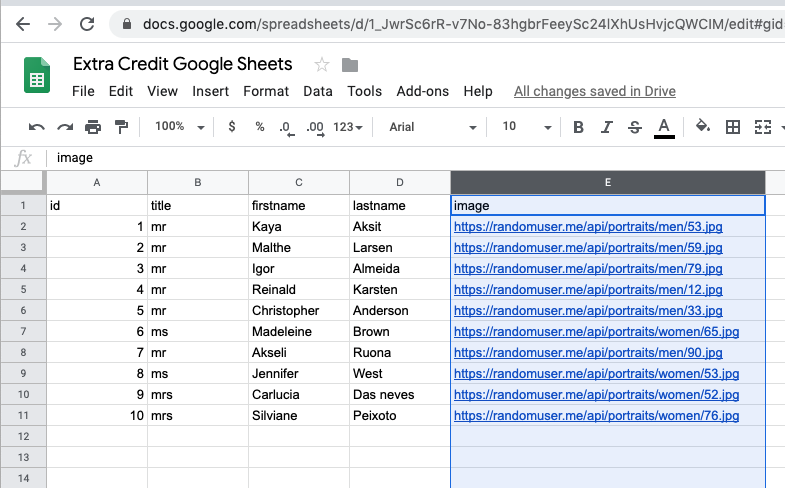Screen dimensions: 785x488
Task: Click the Sheets home logo
Action: [37, 76]
